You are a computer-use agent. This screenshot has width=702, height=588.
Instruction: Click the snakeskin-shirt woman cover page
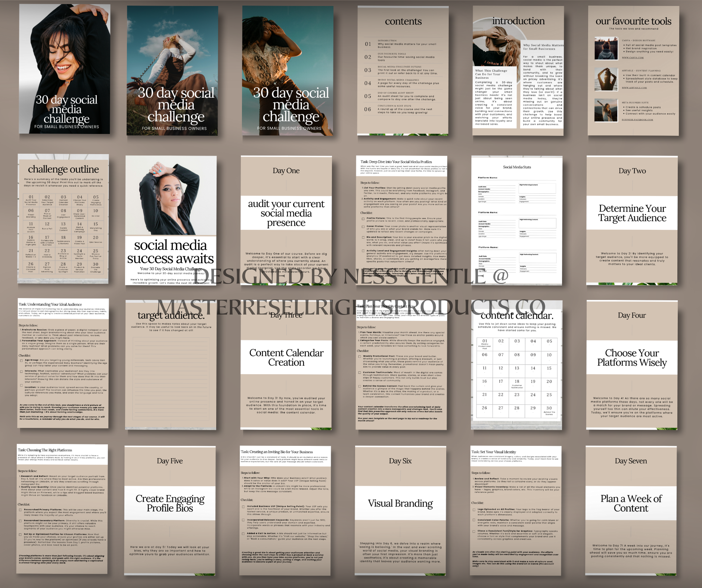(x=288, y=70)
